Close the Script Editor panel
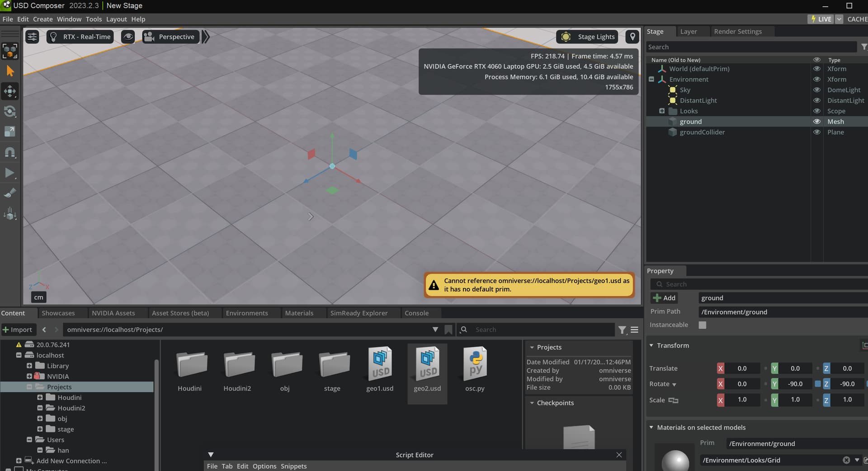The height and width of the screenshot is (471, 868). [619, 455]
